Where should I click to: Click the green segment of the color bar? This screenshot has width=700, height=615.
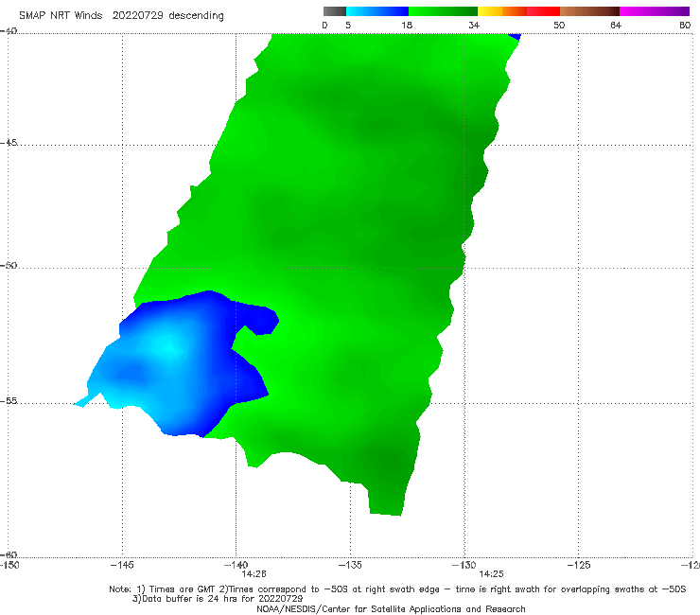pos(443,11)
